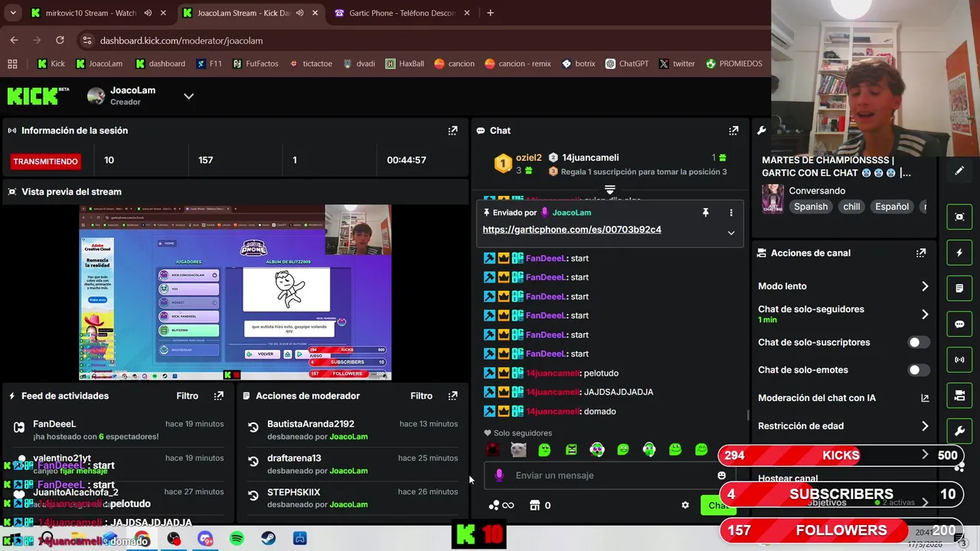Open the open-external icon for Moderación del chat con IA
This screenshot has height=551, width=980.
tap(925, 398)
